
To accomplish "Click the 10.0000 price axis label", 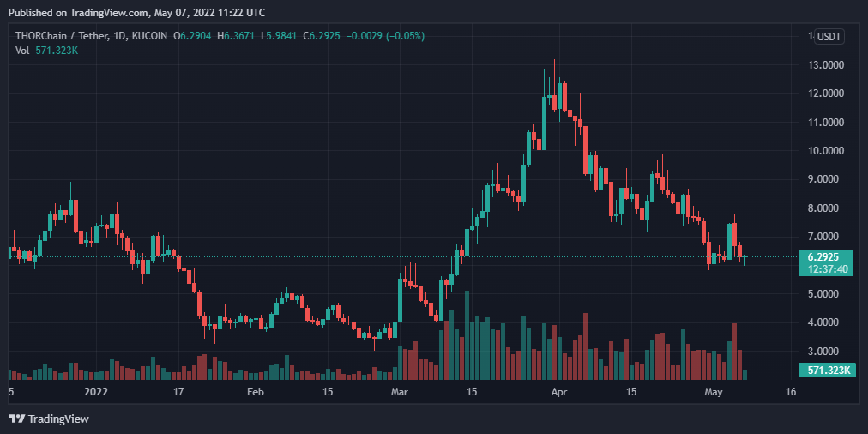I will (826, 151).
